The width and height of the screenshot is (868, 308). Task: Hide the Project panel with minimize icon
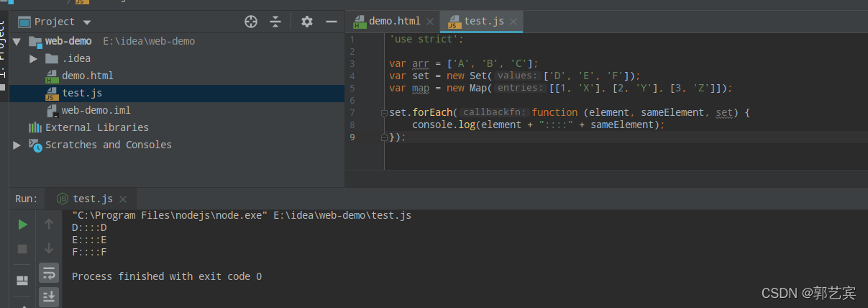[x=332, y=22]
